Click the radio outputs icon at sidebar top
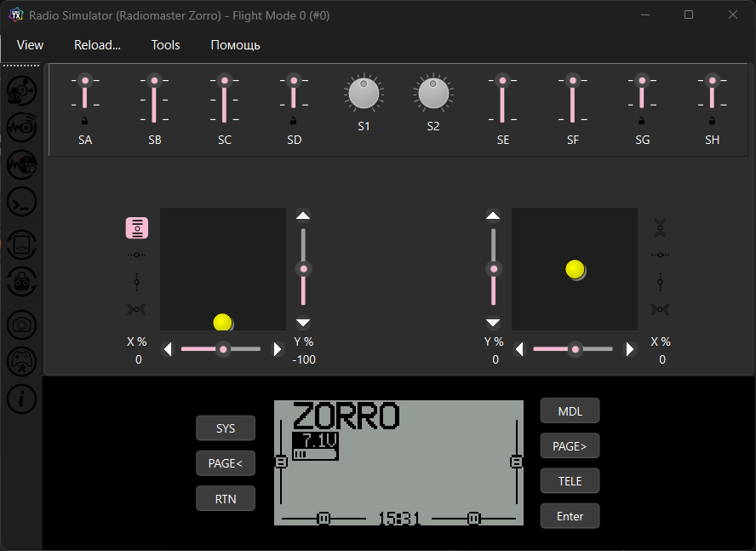Screen dimensions: 756x551 click(21, 91)
